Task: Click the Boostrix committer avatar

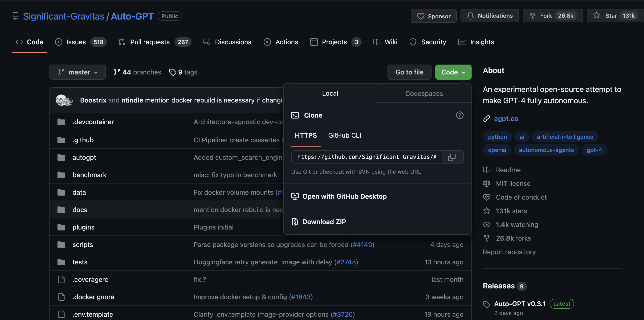Action: pyautogui.click(x=61, y=100)
